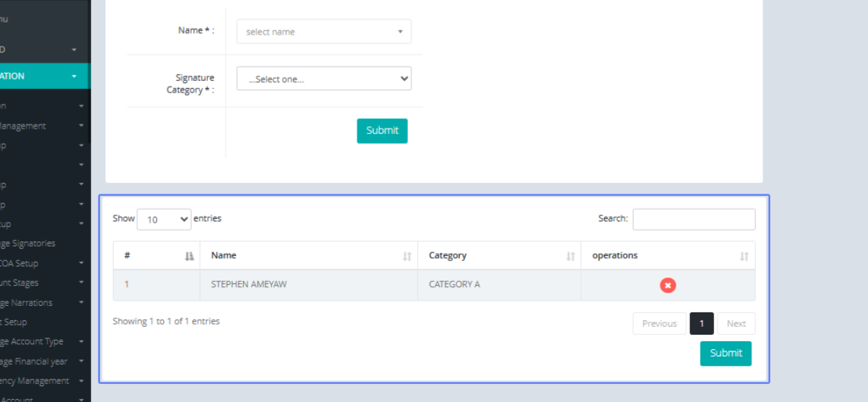Open the select name dropdown

pyautogui.click(x=323, y=32)
